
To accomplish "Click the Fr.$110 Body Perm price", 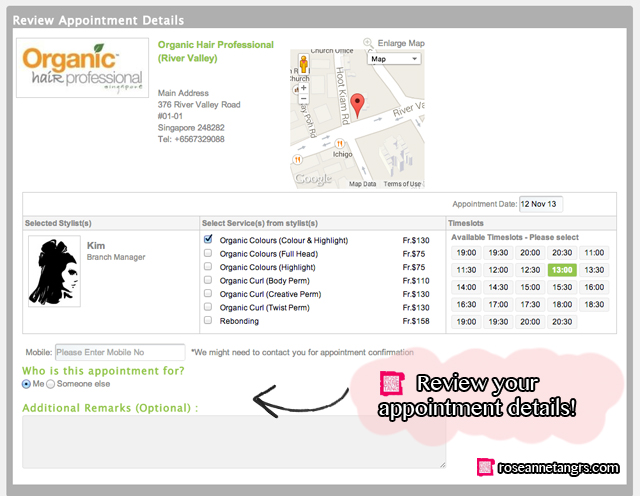I will pyautogui.click(x=416, y=281).
